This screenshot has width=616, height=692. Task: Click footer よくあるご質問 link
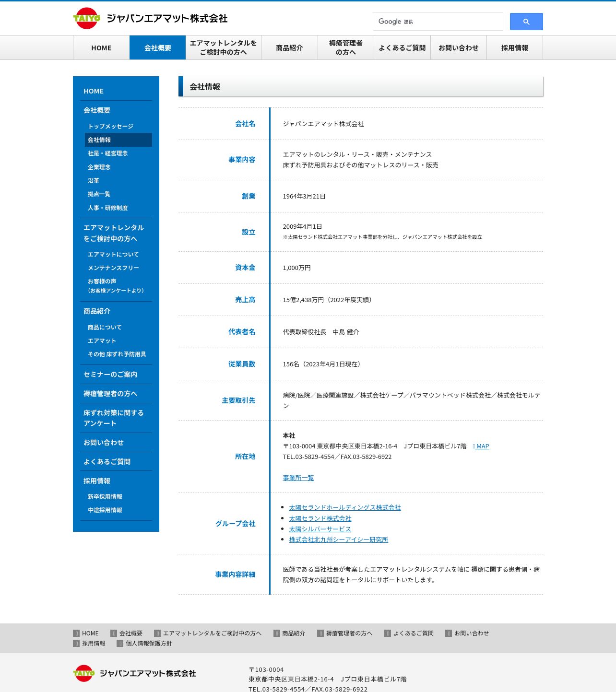click(409, 633)
